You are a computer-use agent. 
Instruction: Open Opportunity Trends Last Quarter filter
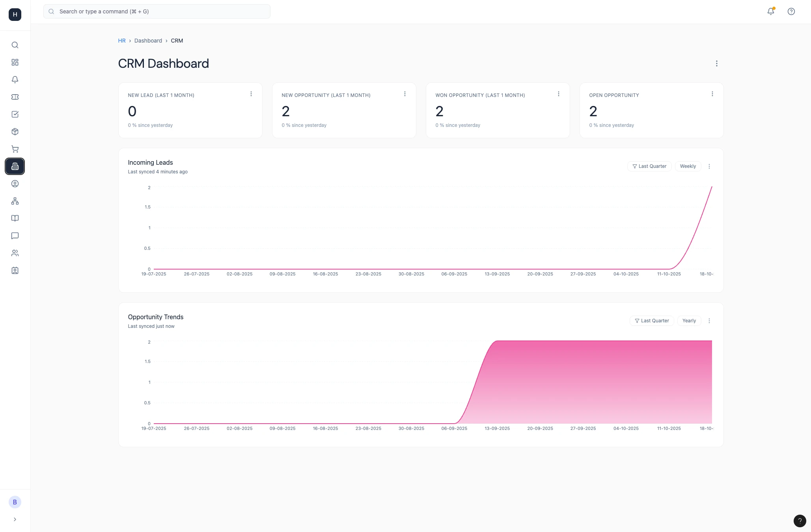(x=652, y=321)
